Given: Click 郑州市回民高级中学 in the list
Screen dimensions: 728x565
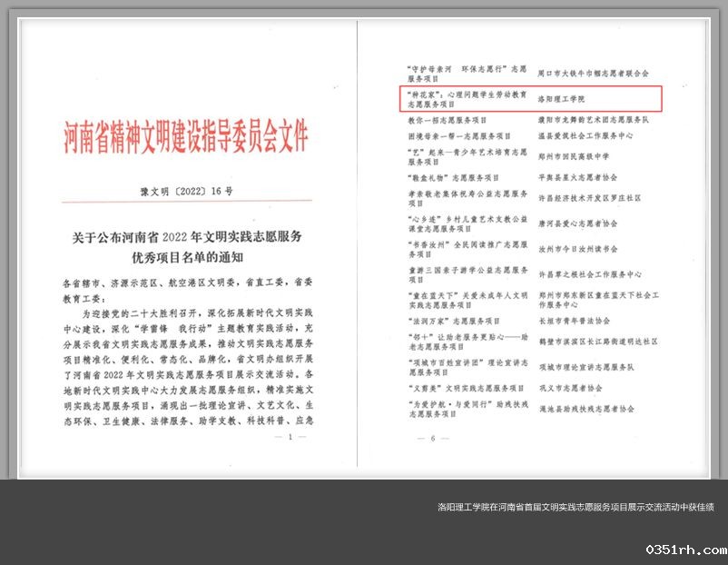Looking at the screenshot, I should tap(576, 156).
